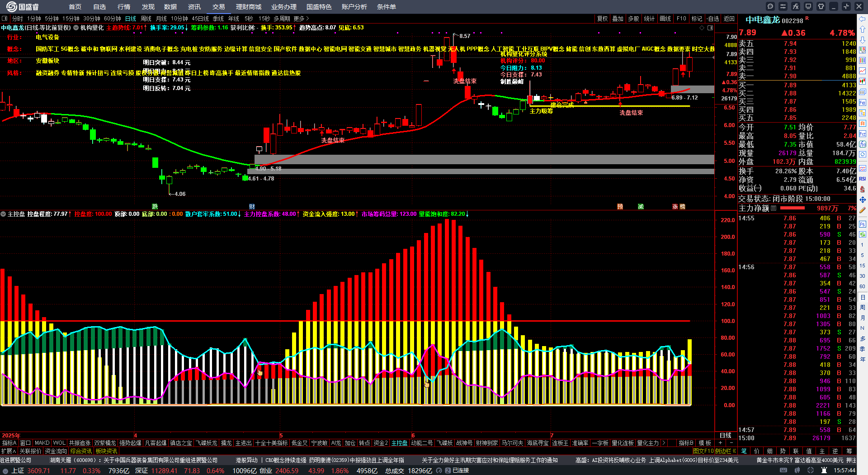Toggle the circle beside 主控盘 indicator

click(3, 214)
